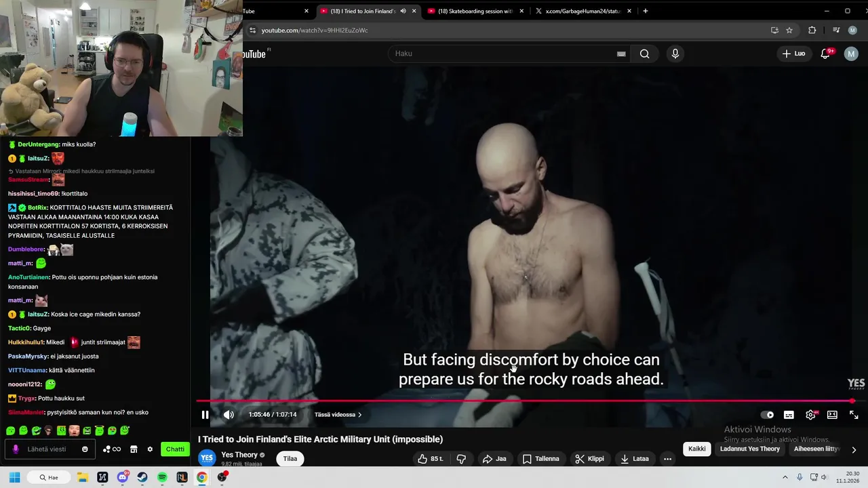Click username 'PaskaMyrsky' in chat
868x488 pixels.
[28, 357]
